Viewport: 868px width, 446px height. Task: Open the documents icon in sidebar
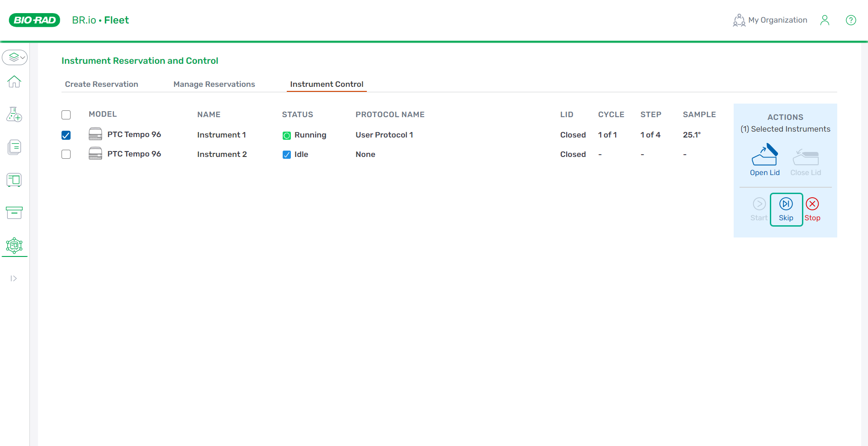(14, 147)
